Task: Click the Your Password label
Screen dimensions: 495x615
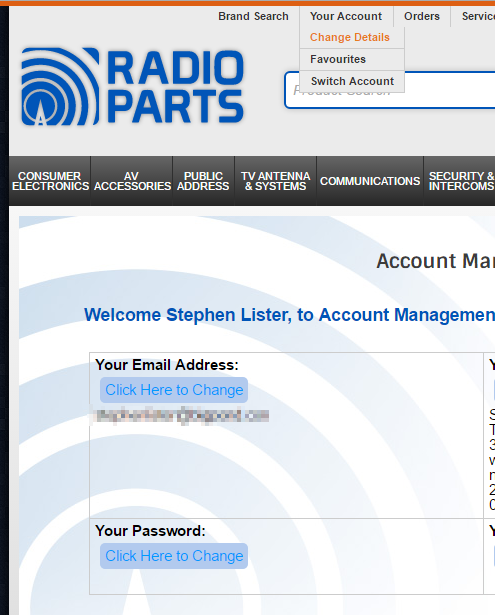Action: (x=150, y=531)
